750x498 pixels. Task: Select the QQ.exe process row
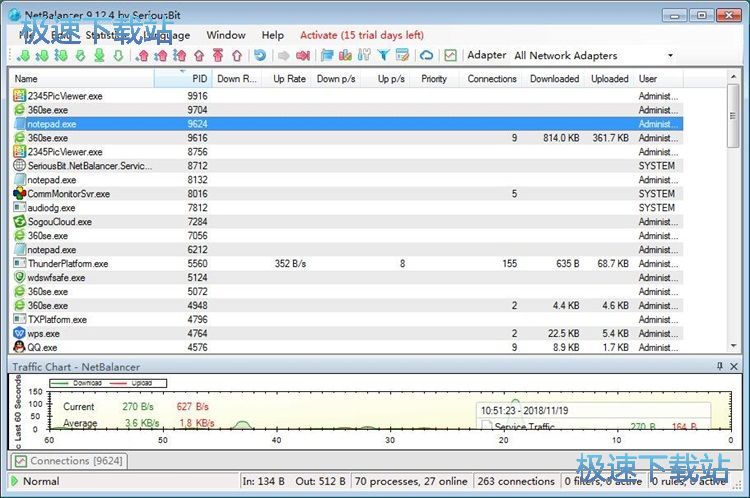(x=347, y=347)
